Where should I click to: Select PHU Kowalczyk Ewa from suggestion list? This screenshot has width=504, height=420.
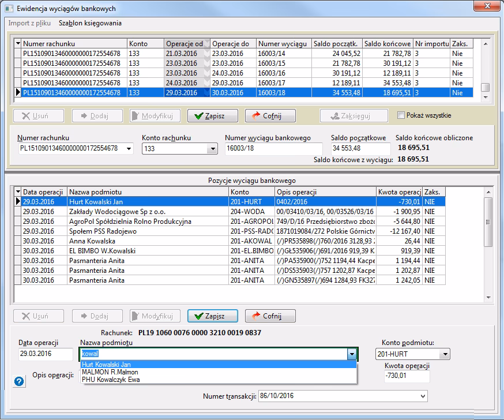(x=110, y=379)
